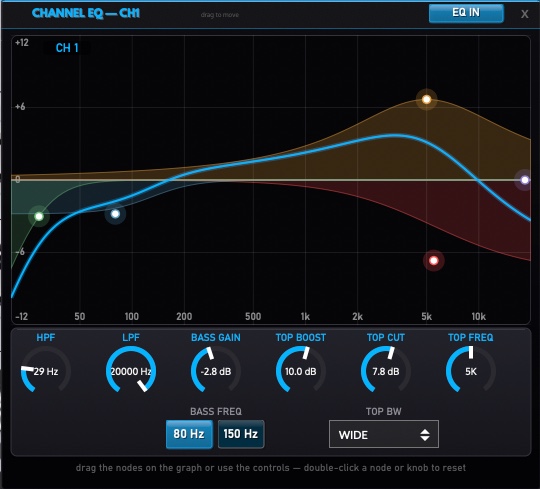The height and width of the screenshot is (489, 540).
Task: Click the 5k frequency axis label
Action: point(426,316)
